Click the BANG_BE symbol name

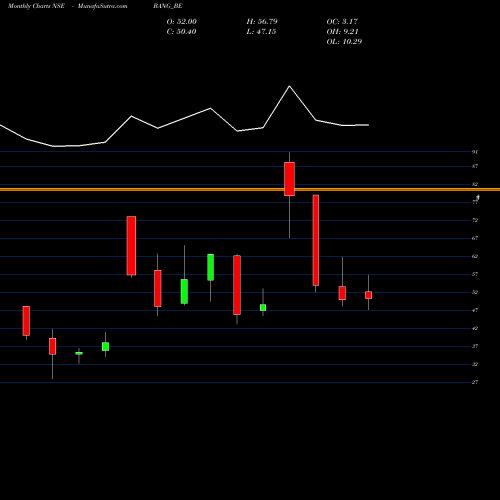pos(168,6)
